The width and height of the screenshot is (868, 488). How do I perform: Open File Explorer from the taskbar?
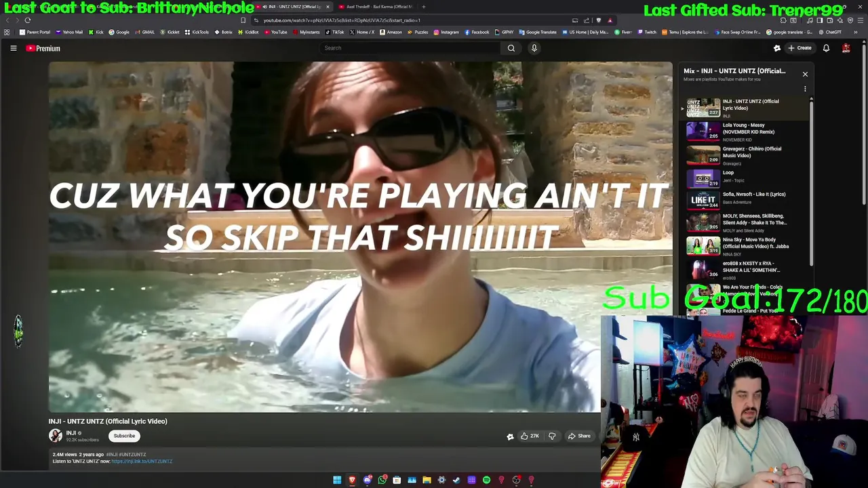[427, 480]
